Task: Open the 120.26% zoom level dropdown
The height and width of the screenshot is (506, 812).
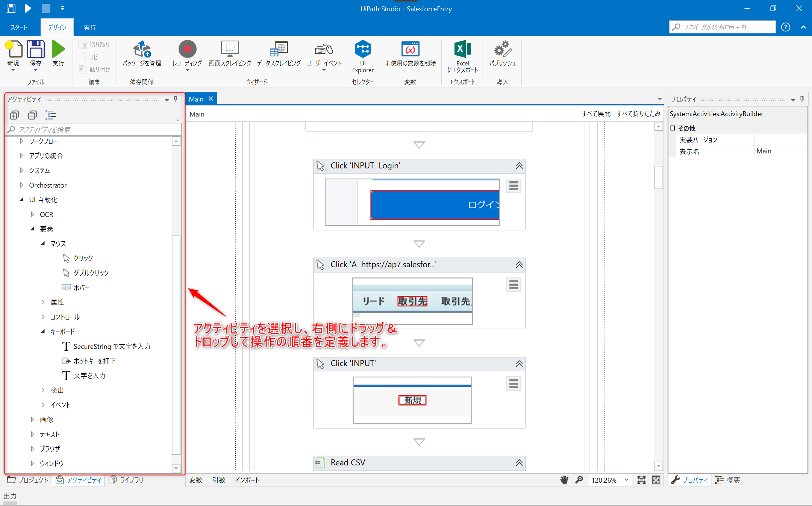Action: point(627,480)
